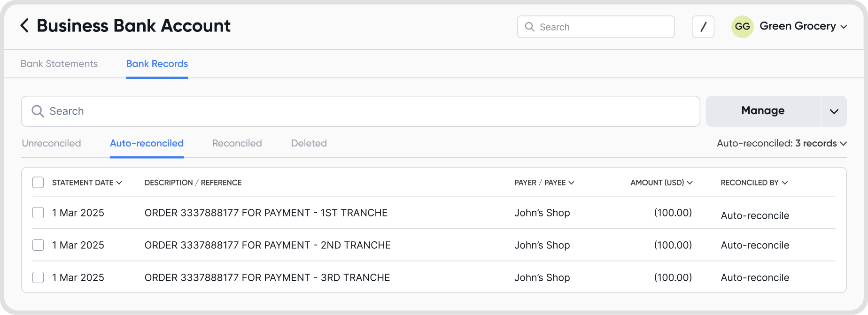Click the slash shortcut icon button
Screen dimensions: 868x315
tap(703, 27)
